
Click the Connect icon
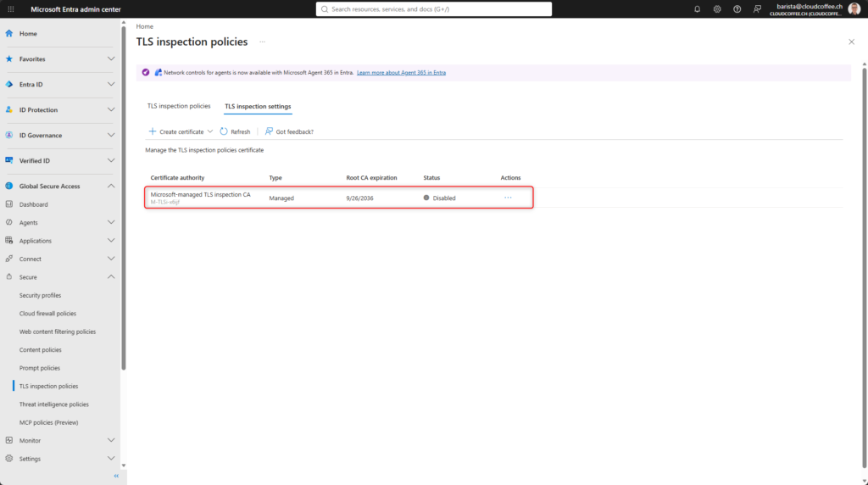(8, 259)
